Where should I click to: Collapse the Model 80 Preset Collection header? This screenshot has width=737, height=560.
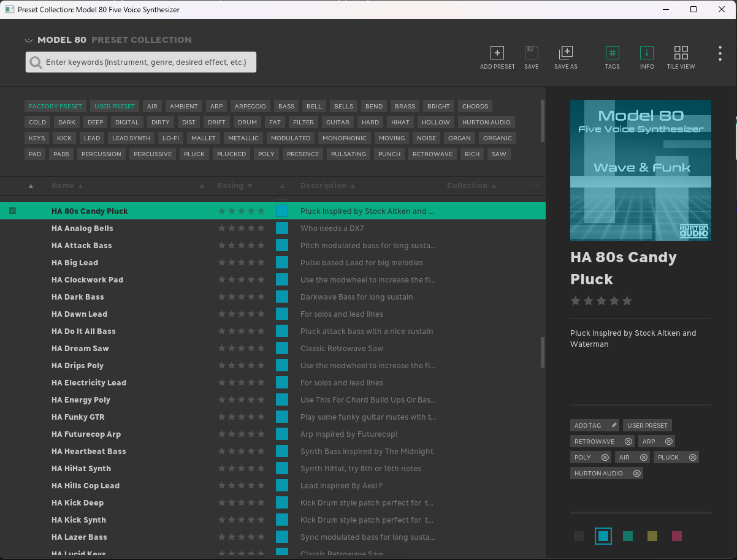(28, 40)
